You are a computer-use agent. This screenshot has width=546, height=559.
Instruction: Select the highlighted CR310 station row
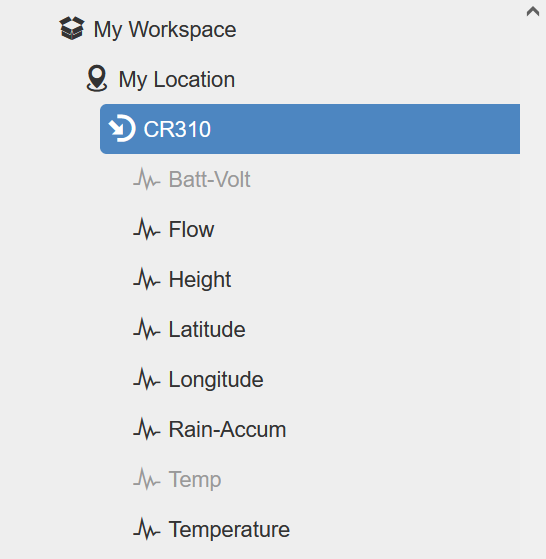[x=310, y=129]
